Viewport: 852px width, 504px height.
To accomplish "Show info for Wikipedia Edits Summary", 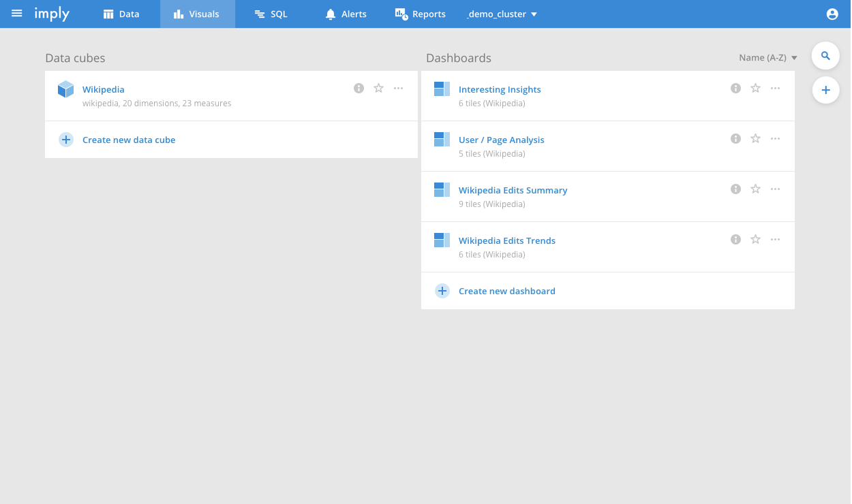I will [x=735, y=189].
